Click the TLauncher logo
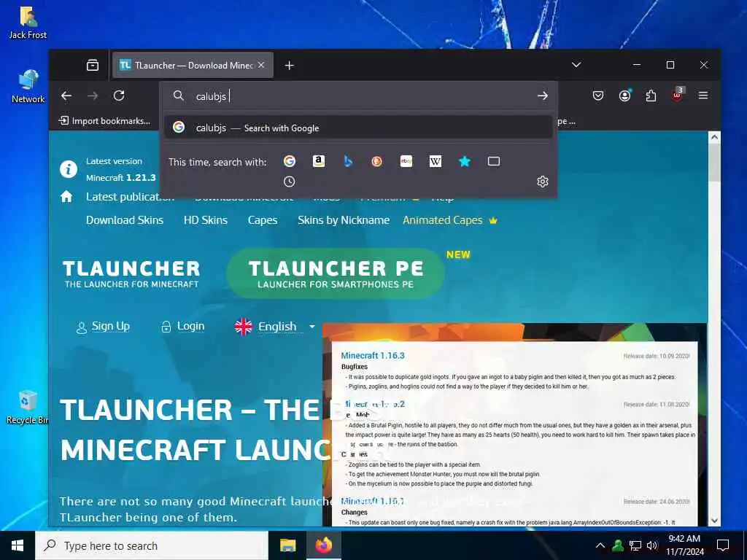This screenshot has width=747, height=560. click(131, 273)
